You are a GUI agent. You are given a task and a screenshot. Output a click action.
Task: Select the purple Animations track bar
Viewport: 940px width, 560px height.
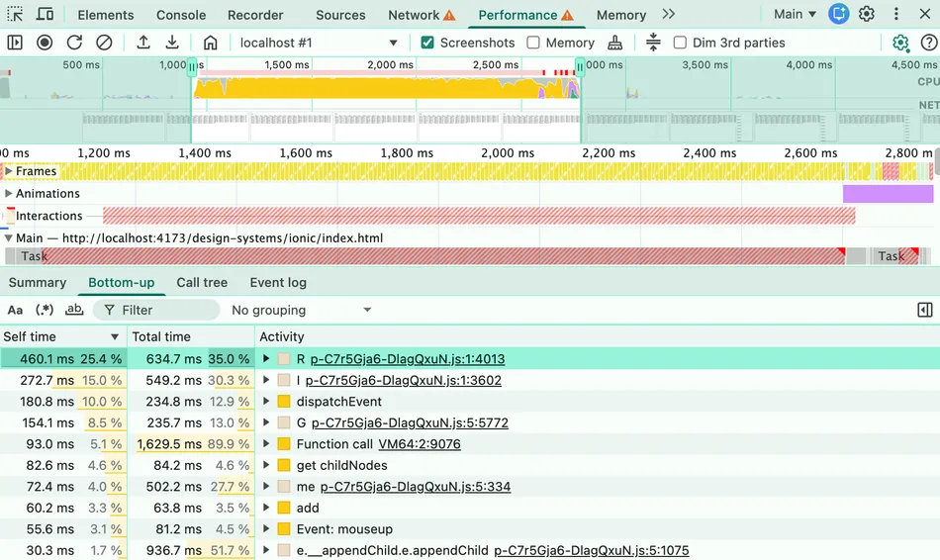click(888, 194)
